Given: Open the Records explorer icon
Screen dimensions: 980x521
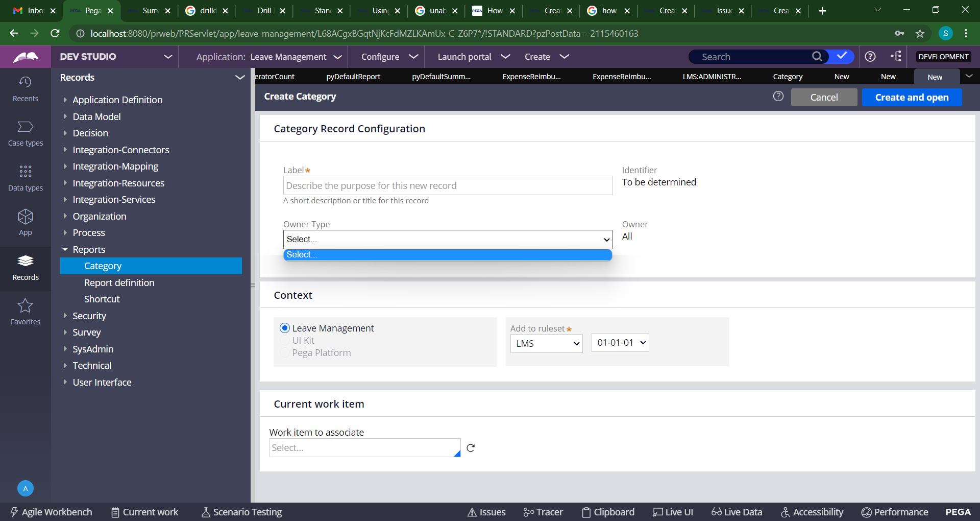Looking at the screenshot, I should [x=25, y=268].
